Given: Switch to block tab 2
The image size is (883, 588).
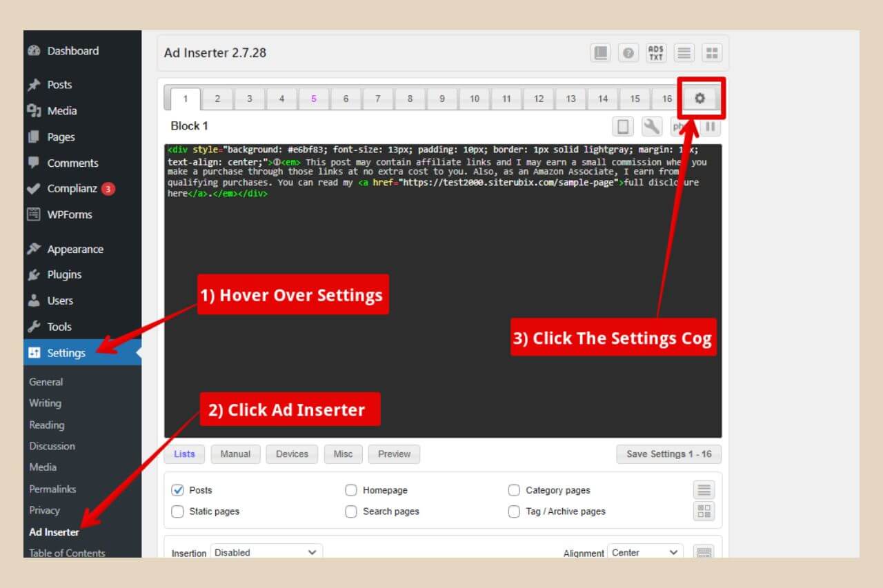Looking at the screenshot, I should [x=217, y=99].
